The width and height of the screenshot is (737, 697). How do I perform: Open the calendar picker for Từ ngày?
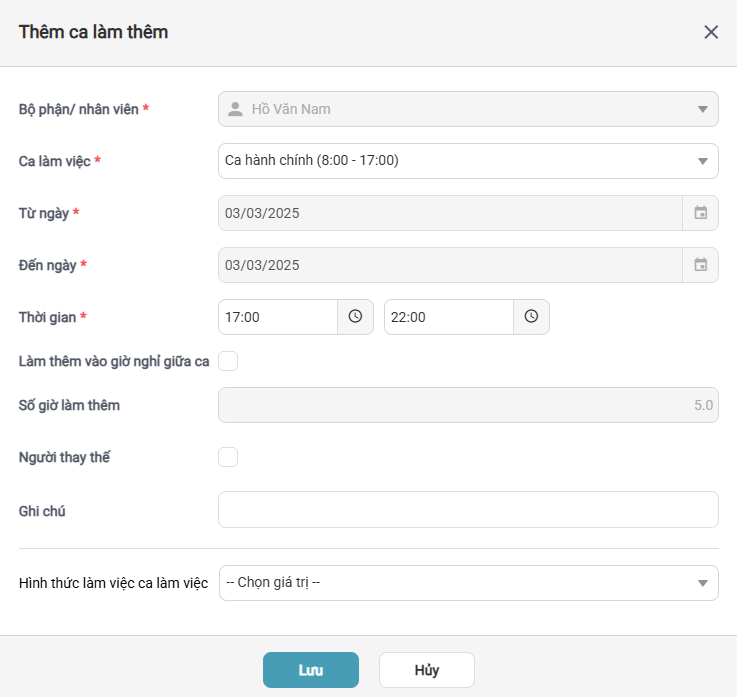tap(701, 213)
